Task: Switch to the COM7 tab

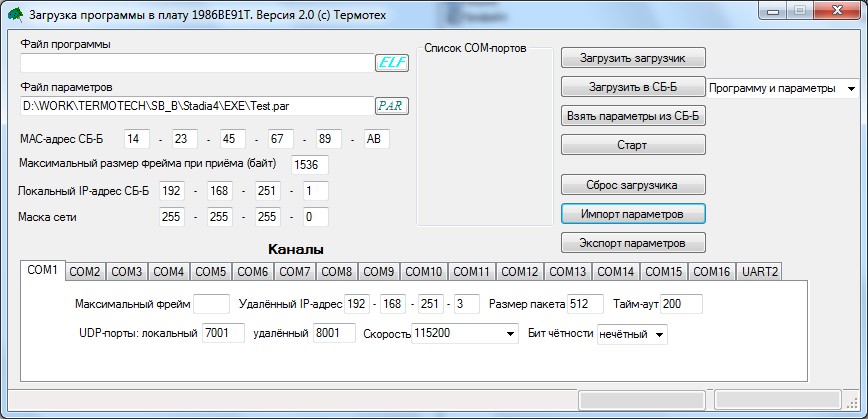Action: (294, 272)
